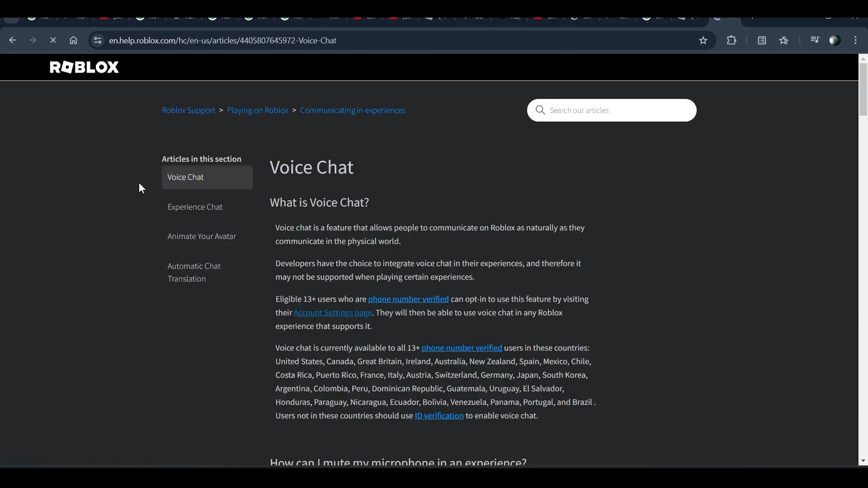Open the media controls icon

click(x=815, y=40)
